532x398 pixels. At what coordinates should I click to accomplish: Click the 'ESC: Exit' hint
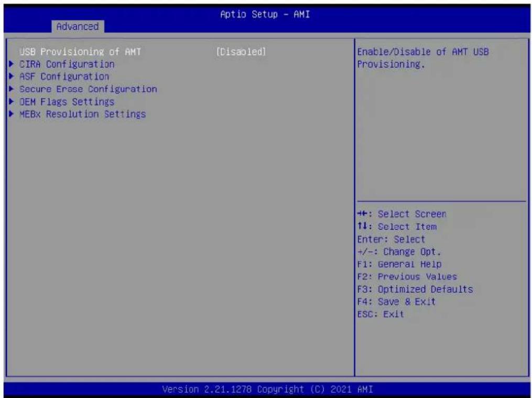tap(381, 314)
